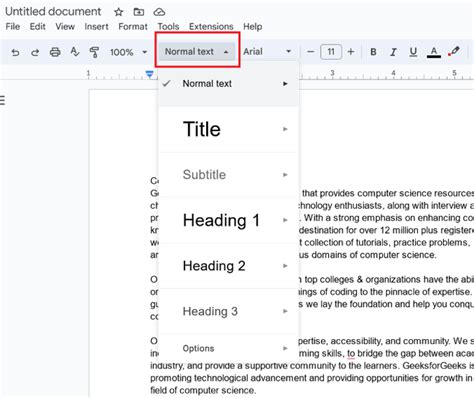This screenshot has width=474, height=398.
Task: Open the View menu
Action: coord(65,27)
